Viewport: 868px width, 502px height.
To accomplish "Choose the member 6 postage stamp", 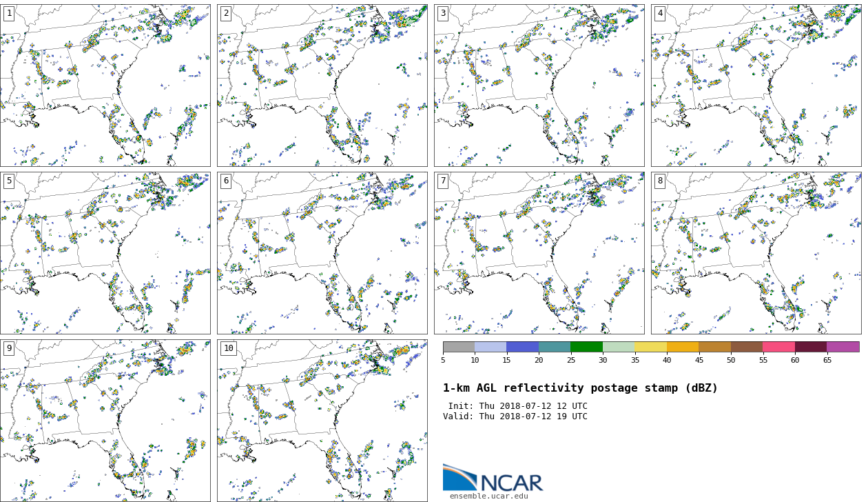I will (x=322, y=253).
